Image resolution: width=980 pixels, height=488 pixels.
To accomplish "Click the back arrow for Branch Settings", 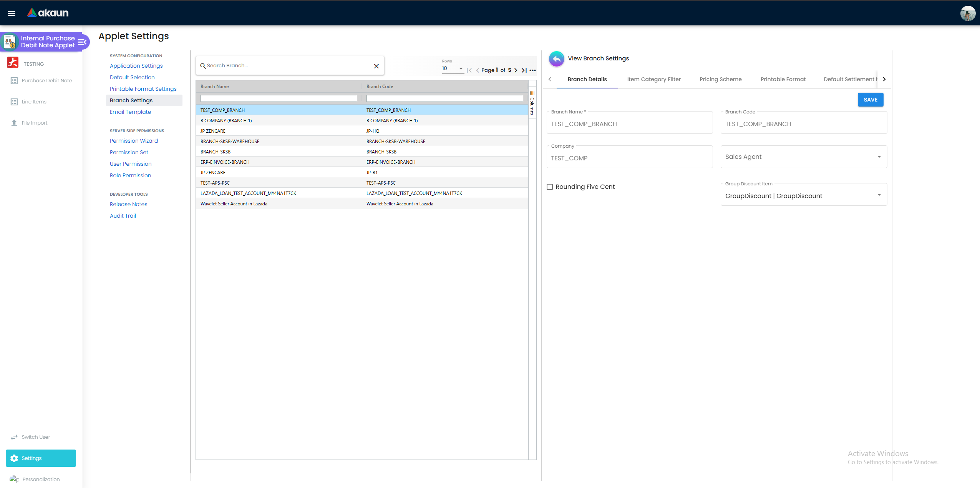I will tap(557, 59).
